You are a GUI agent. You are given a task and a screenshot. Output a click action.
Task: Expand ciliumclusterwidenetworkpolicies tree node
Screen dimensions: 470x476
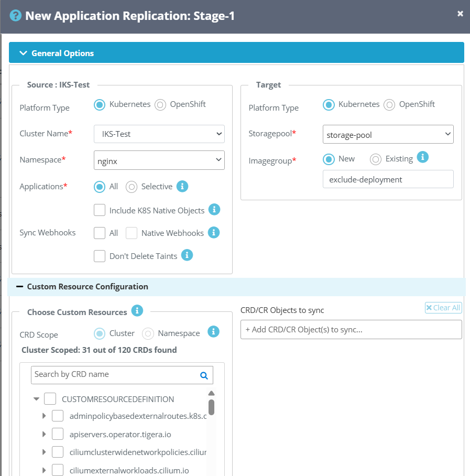click(44, 452)
